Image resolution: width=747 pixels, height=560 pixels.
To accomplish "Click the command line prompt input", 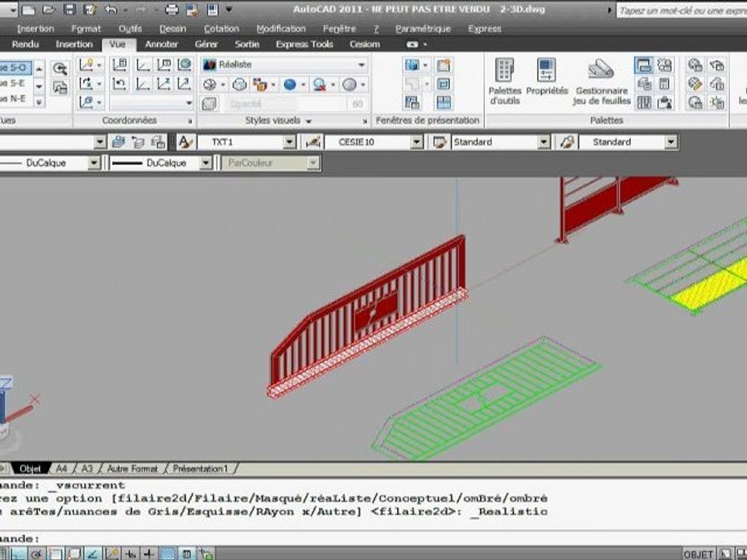I will click(373, 538).
